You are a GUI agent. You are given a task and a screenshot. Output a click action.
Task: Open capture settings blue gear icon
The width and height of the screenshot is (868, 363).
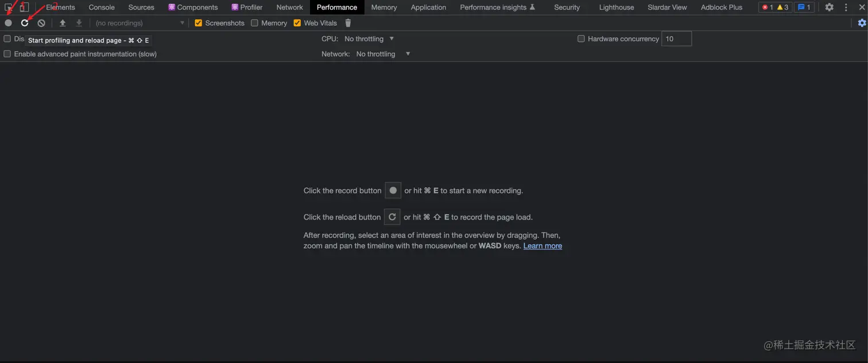(862, 23)
